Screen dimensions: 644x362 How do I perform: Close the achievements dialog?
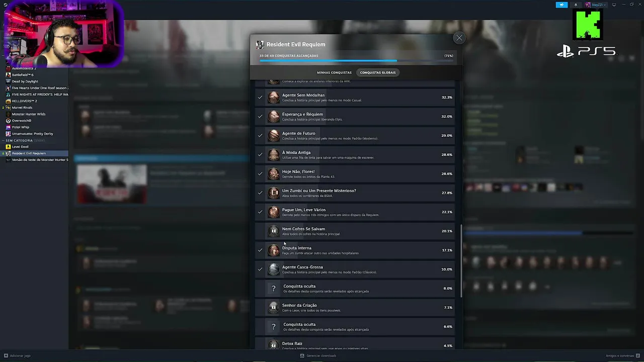pos(459,38)
